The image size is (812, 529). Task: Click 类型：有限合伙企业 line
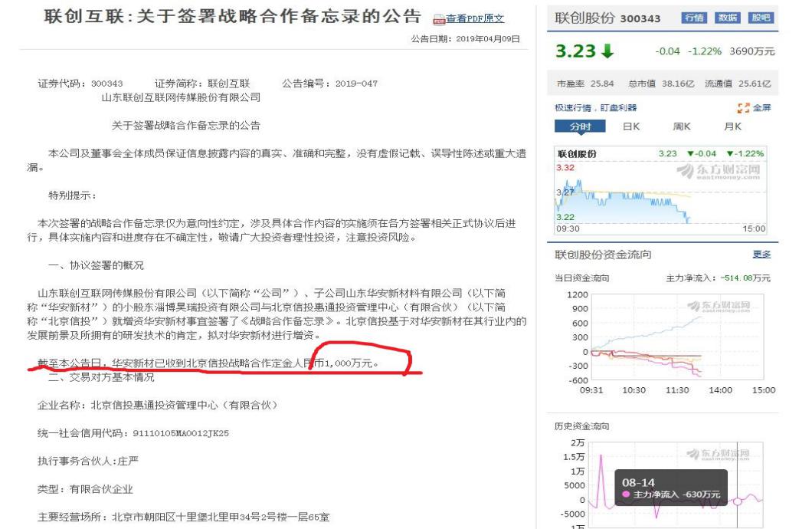(86, 489)
